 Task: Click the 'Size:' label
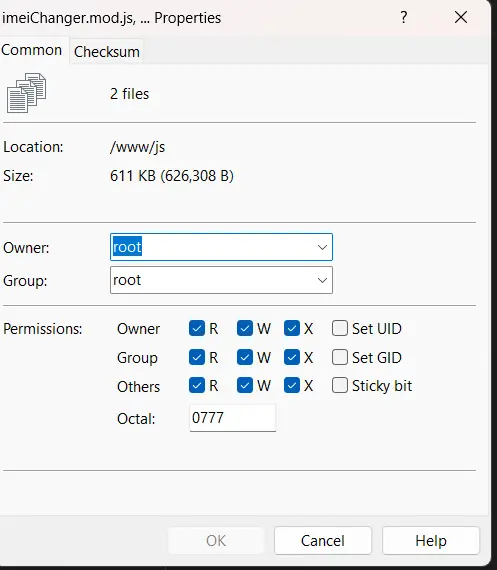(18, 176)
